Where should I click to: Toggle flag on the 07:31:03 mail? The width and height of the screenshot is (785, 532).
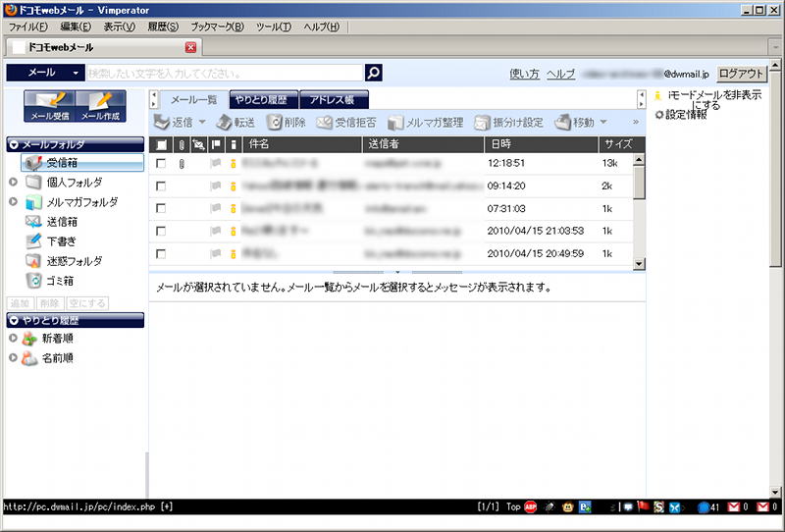click(x=216, y=208)
